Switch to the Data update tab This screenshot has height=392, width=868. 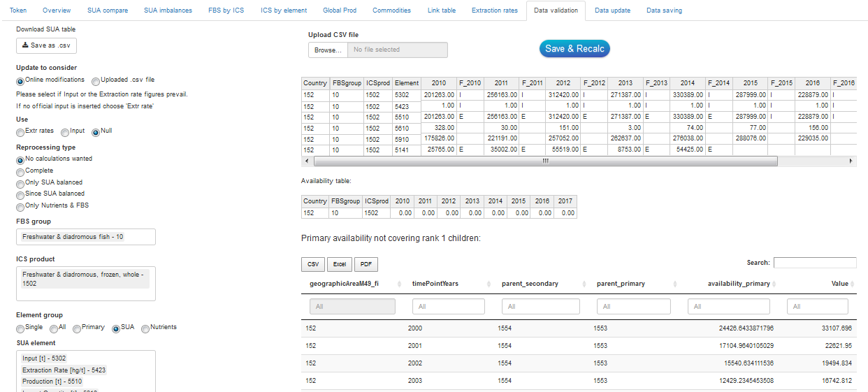pyautogui.click(x=612, y=10)
